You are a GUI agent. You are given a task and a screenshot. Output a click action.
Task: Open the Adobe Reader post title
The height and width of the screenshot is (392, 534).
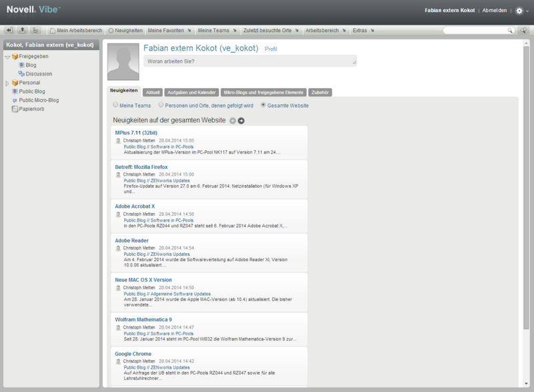tap(131, 240)
